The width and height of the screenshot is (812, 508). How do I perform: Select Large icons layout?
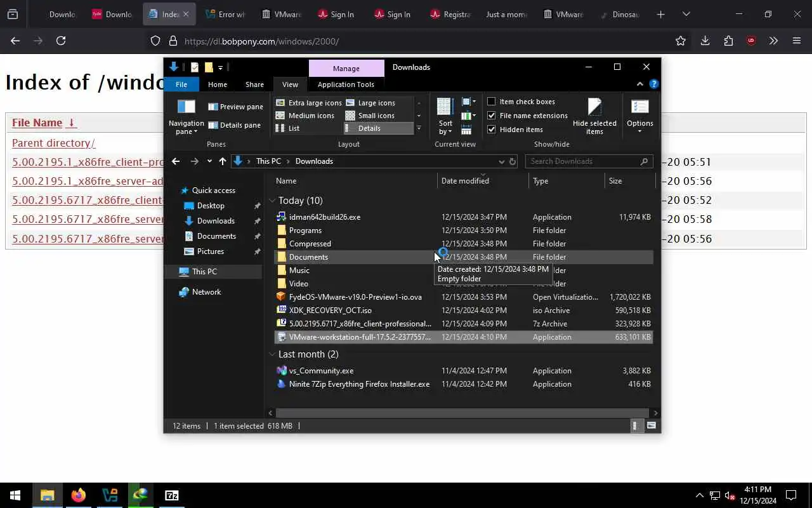[x=370, y=103]
